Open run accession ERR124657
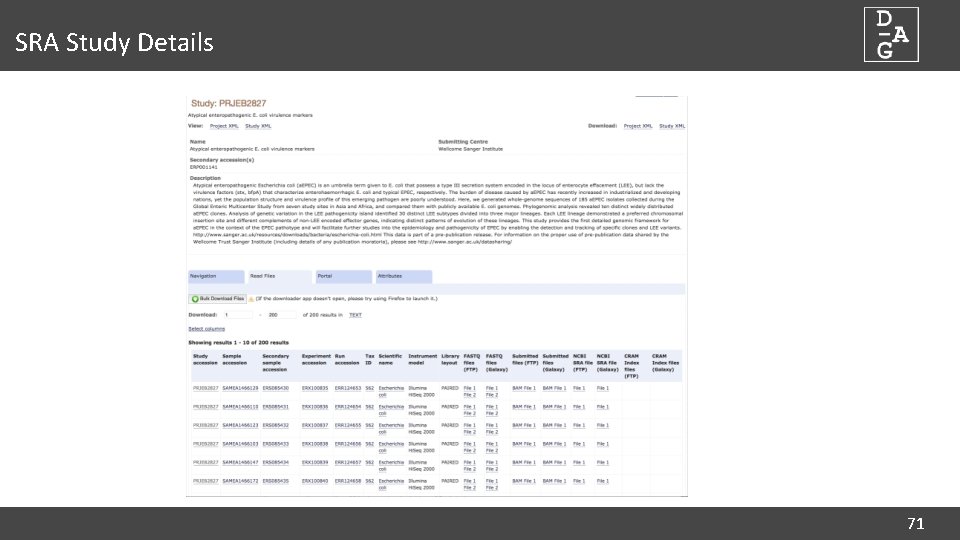Screen dimensions: 960x540 348,463
